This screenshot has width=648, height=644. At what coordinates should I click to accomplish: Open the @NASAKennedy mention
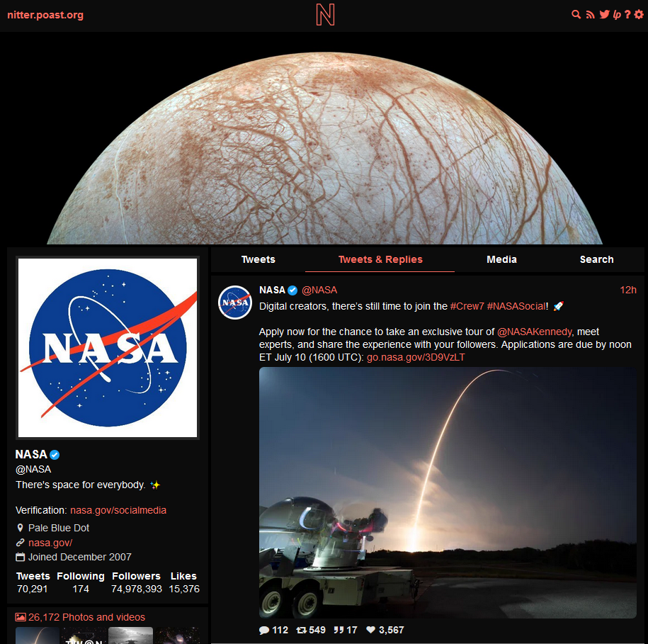pyautogui.click(x=535, y=332)
